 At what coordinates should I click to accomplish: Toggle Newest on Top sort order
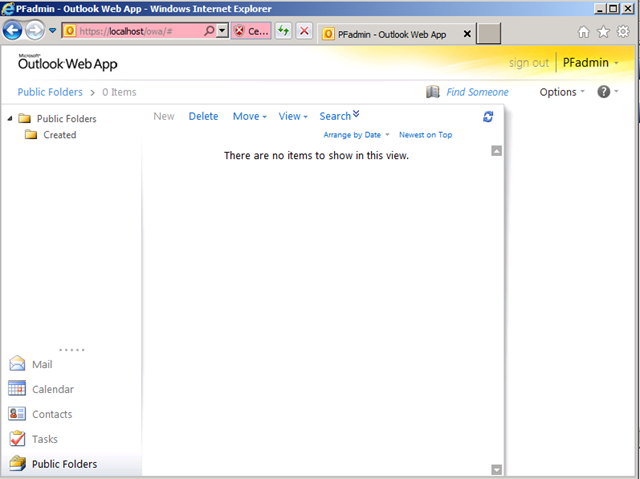(x=425, y=135)
